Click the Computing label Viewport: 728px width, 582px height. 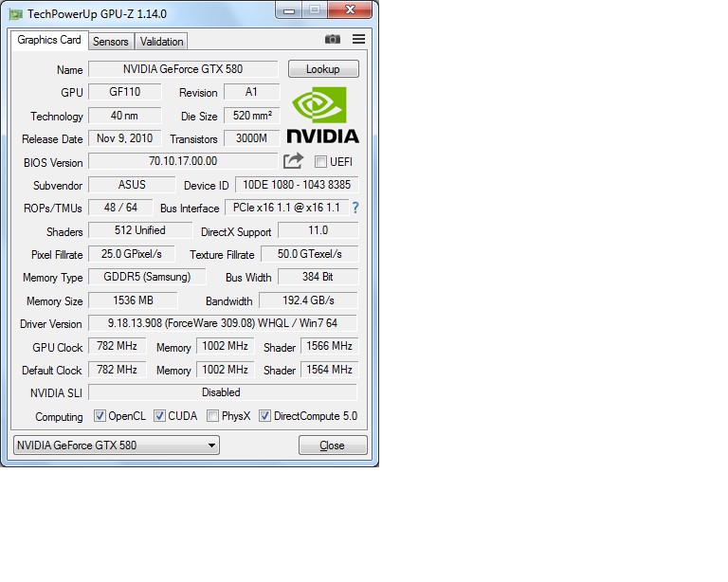pyautogui.click(x=59, y=417)
